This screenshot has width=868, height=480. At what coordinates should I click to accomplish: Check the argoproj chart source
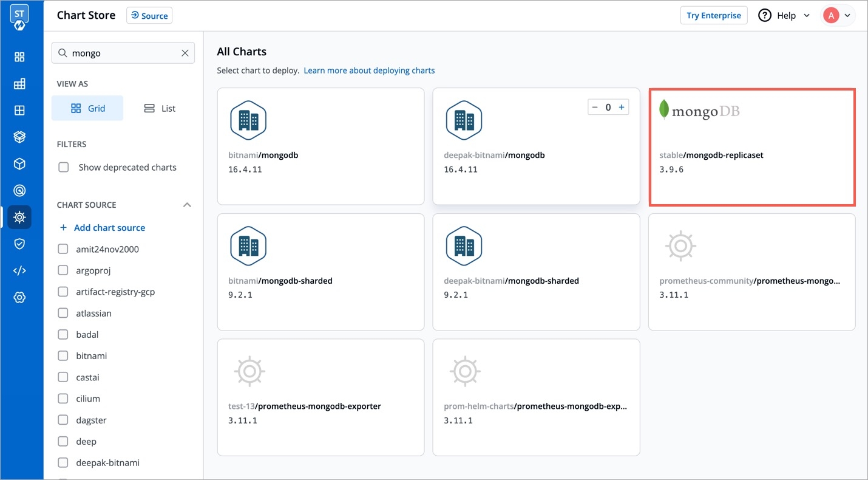coord(63,270)
